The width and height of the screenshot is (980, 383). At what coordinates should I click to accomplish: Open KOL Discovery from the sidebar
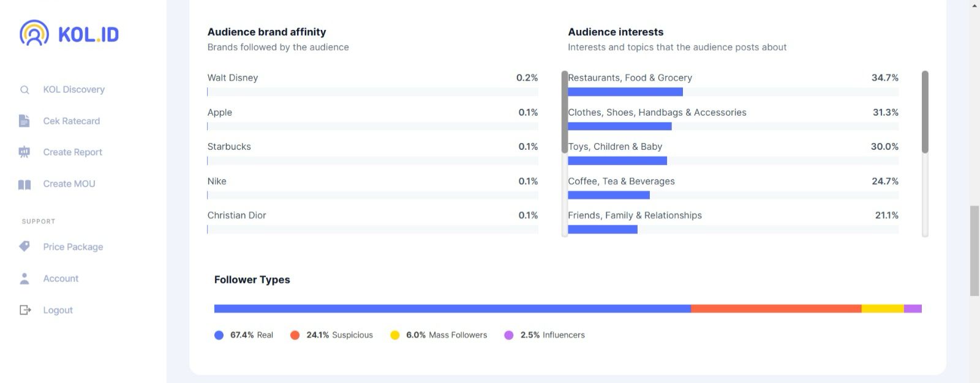point(73,90)
